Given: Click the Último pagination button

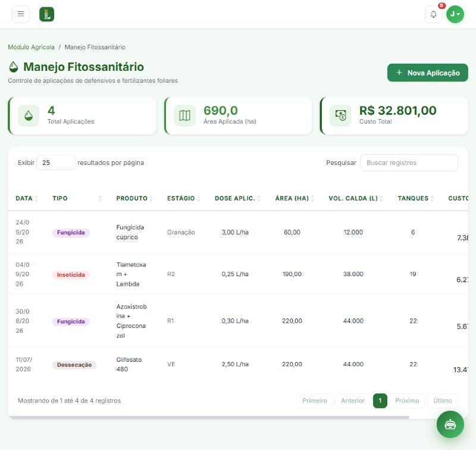Looking at the screenshot, I should (x=443, y=401).
